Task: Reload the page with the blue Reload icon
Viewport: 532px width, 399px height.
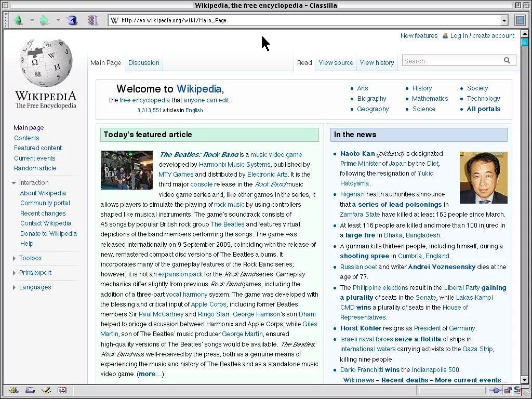Action: (x=72, y=20)
